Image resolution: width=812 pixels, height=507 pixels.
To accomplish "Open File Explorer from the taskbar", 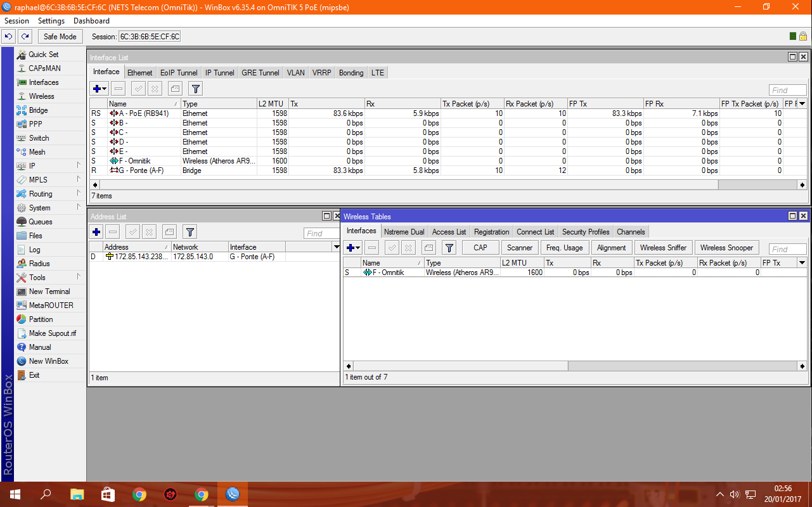I will click(77, 494).
